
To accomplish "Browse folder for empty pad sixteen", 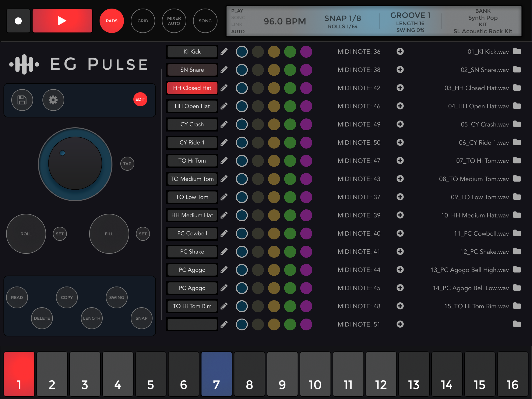I will [x=517, y=324].
